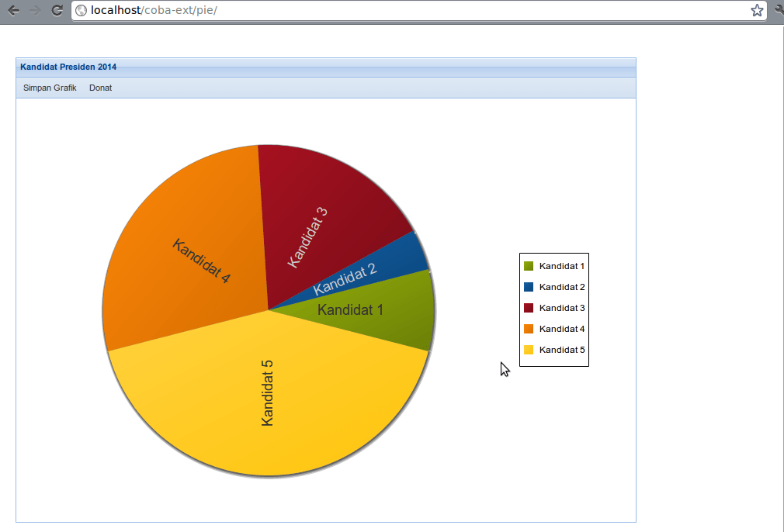Switch to donut view with the Donat button
This screenshot has width=784, height=532.
pos(100,88)
